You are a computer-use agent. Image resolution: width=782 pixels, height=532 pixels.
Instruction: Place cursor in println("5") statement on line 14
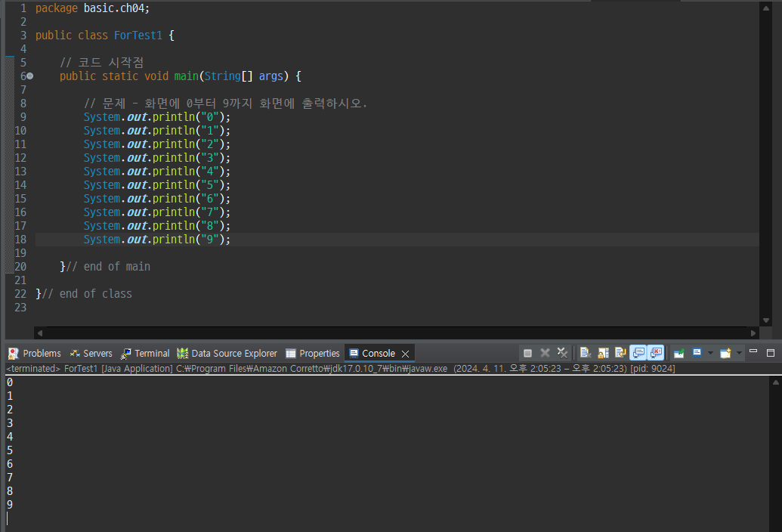click(157, 185)
